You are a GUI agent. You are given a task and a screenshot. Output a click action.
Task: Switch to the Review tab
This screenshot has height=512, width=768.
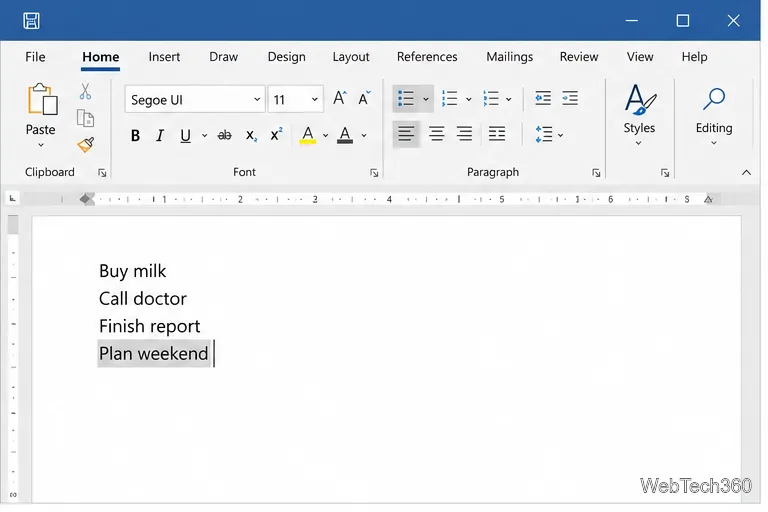[579, 57]
